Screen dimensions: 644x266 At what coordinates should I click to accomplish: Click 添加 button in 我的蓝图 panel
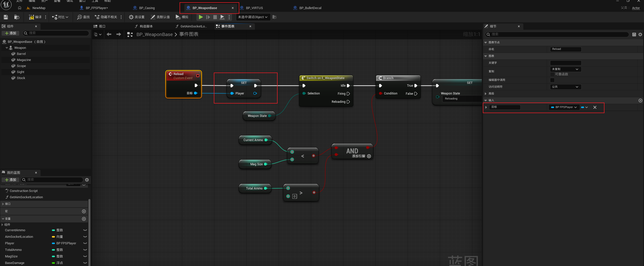[11, 180]
